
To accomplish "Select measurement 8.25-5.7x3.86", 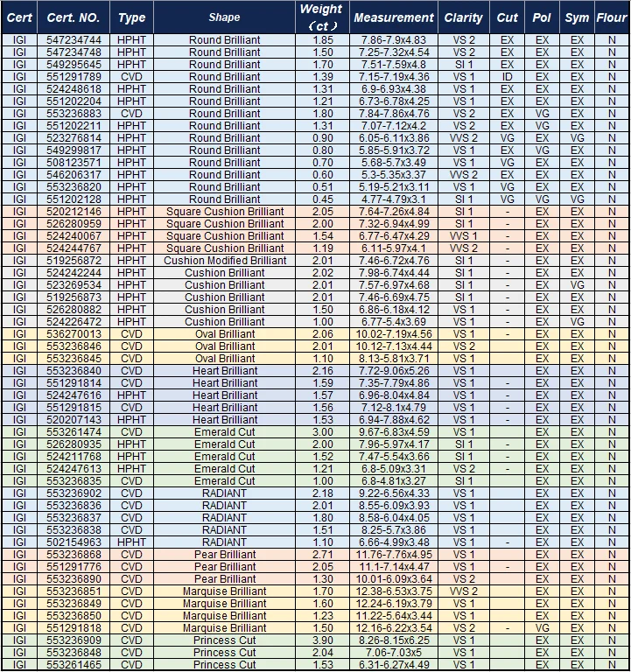I will pos(394,530).
